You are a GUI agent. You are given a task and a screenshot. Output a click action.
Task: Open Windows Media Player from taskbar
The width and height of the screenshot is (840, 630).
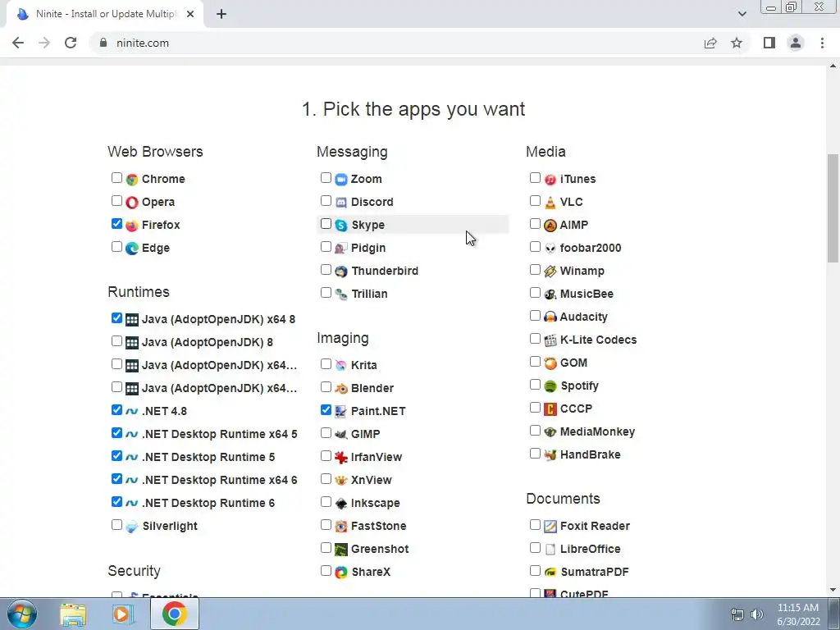[123, 614]
